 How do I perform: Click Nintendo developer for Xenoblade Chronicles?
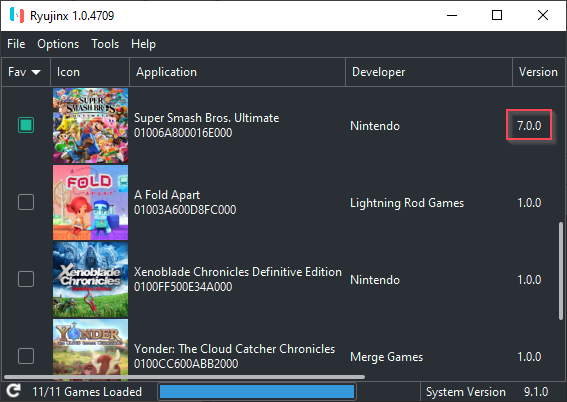coord(375,280)
